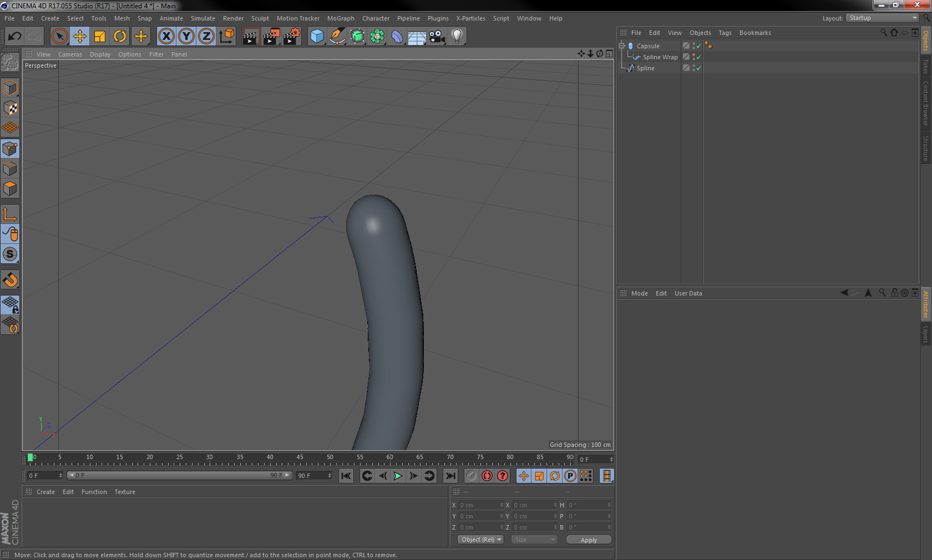Open the Filter viewport menu

click(x=156, y=54)
